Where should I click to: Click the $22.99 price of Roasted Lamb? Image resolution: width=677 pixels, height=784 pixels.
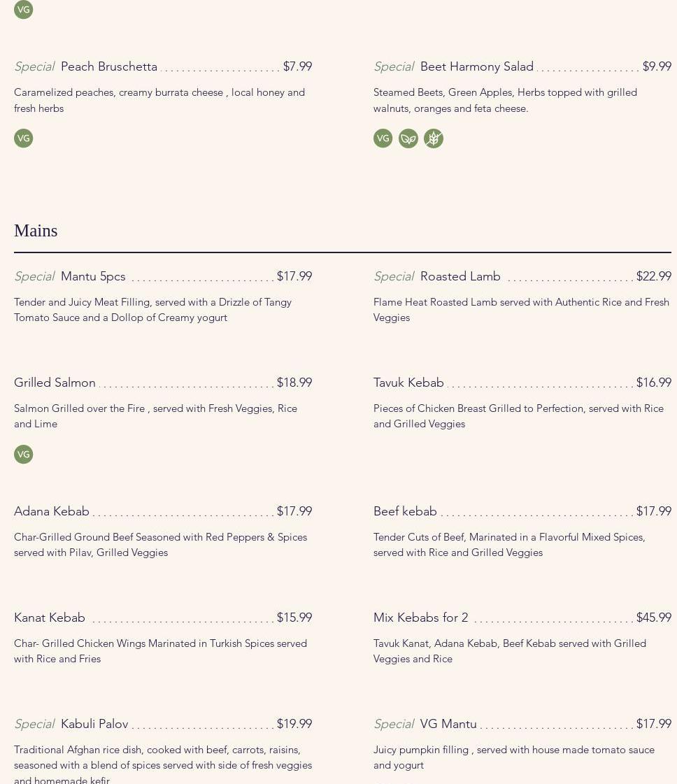pyautogui.click(x=653, y=276)
